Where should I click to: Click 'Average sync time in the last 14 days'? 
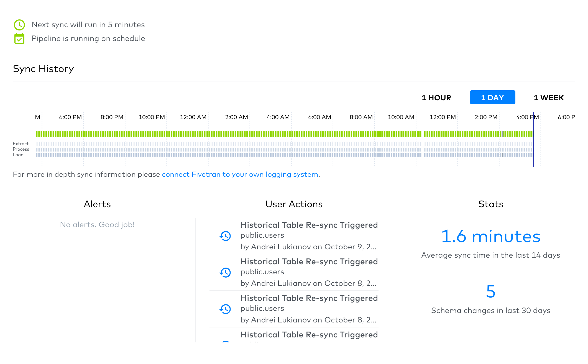[491, 255]
